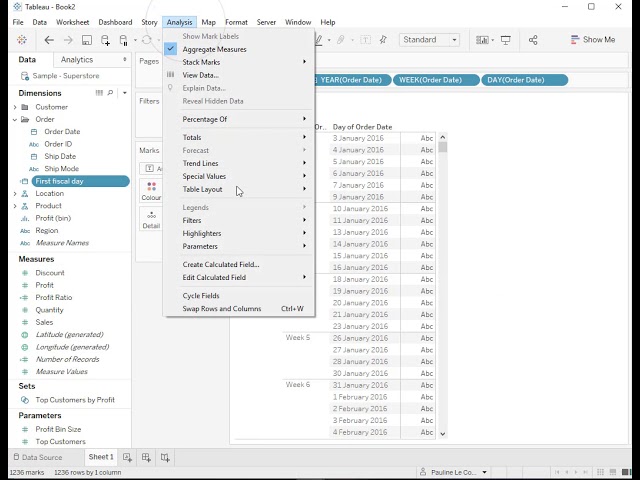The image size is (640, 480).
Task: Switch to the Analytics tab
Action: [x=77, y=60]
